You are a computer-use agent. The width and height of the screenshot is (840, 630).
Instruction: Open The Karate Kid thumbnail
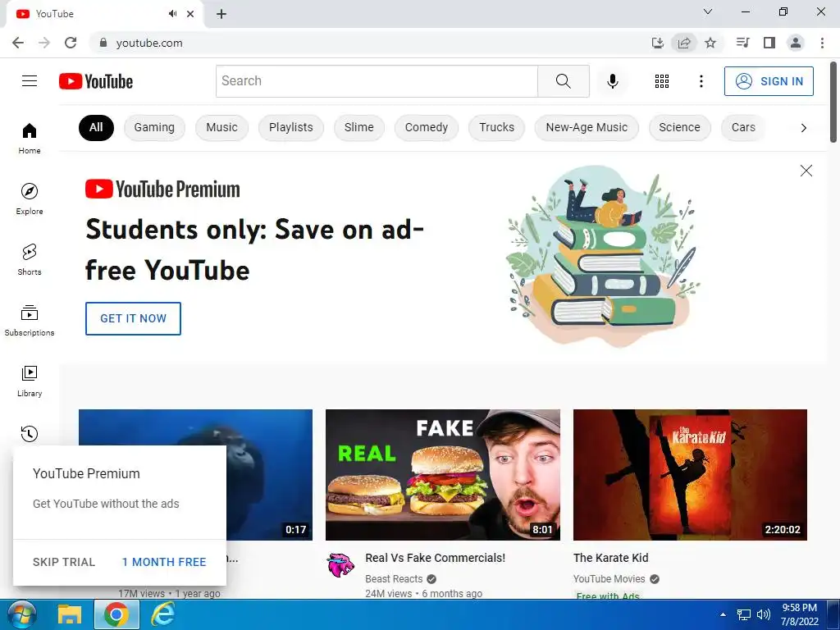pos(690,475)
